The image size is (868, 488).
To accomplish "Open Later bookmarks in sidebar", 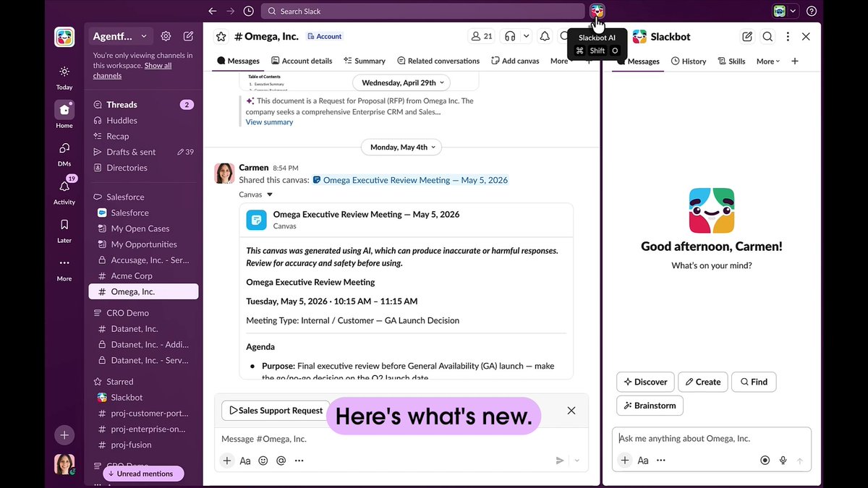I will [x=64, y=230].
